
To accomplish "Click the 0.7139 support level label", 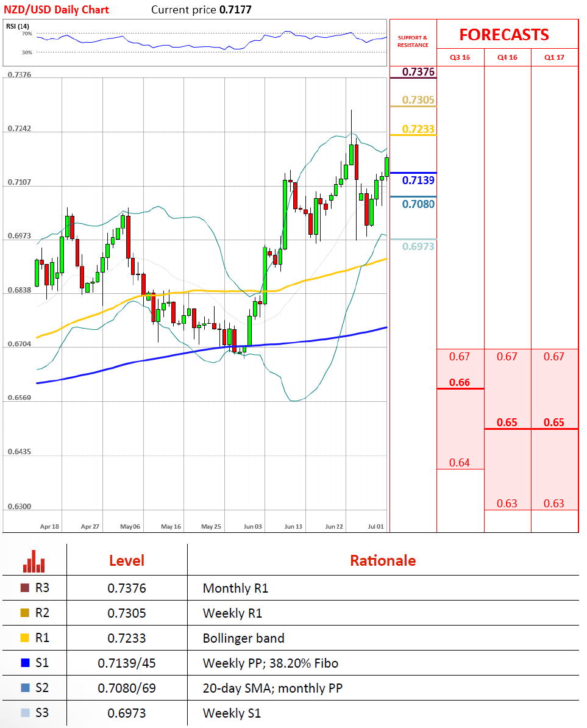I will [x=418, y=180].
